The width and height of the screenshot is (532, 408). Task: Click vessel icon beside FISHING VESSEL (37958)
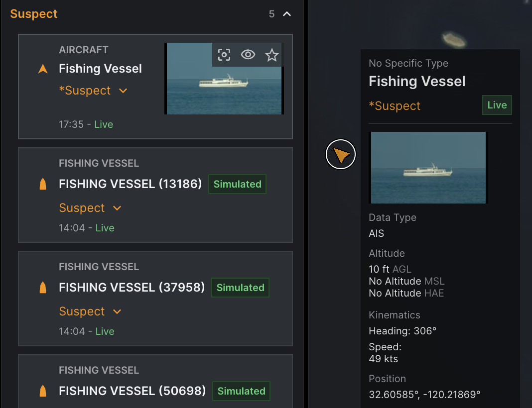[x=43, y=288]
